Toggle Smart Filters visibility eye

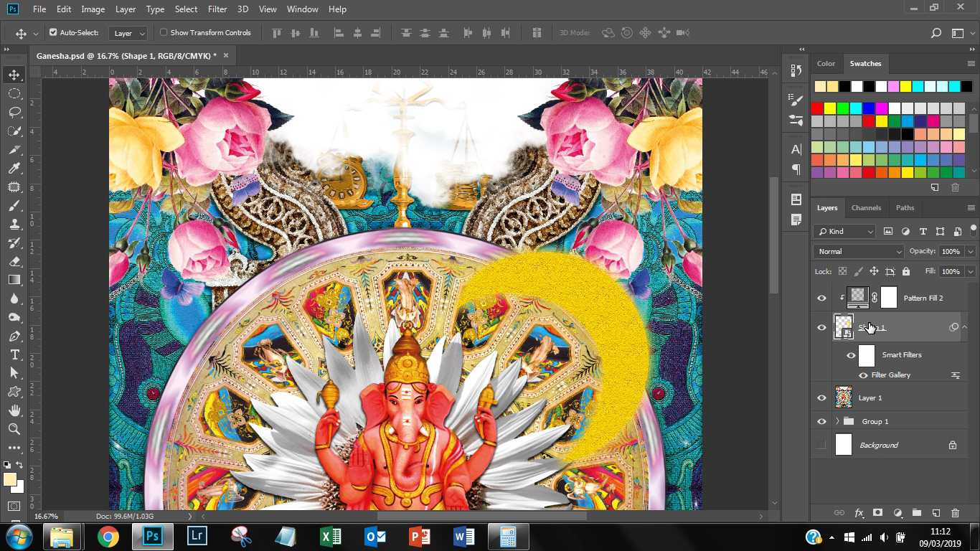[x=851, y=355]
